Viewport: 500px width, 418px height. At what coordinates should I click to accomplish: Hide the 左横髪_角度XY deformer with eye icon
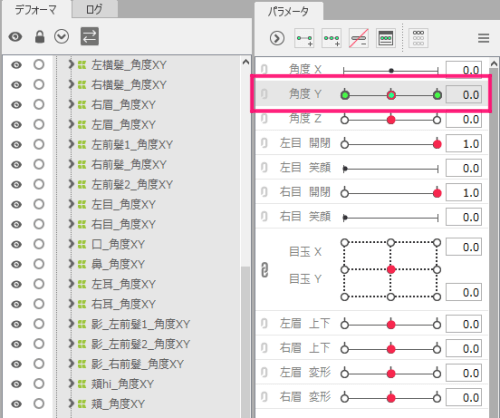click(16, 65)
